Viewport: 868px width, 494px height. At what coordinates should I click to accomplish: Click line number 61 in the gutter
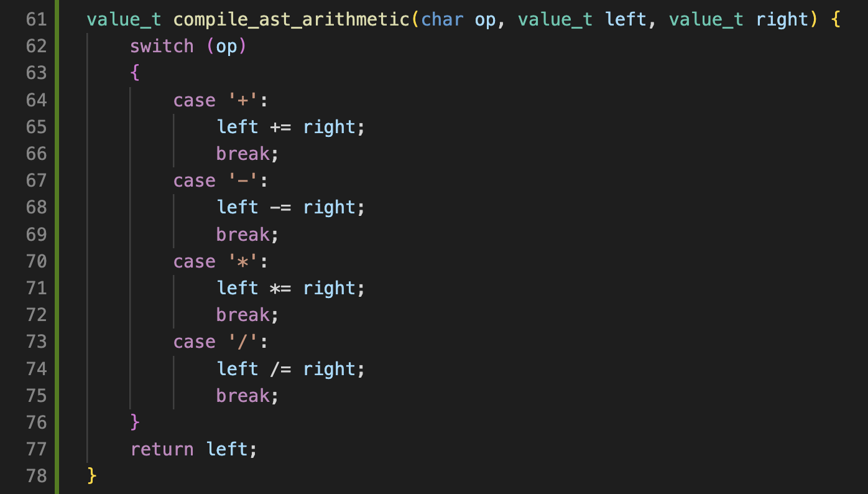tap(37, 19)
